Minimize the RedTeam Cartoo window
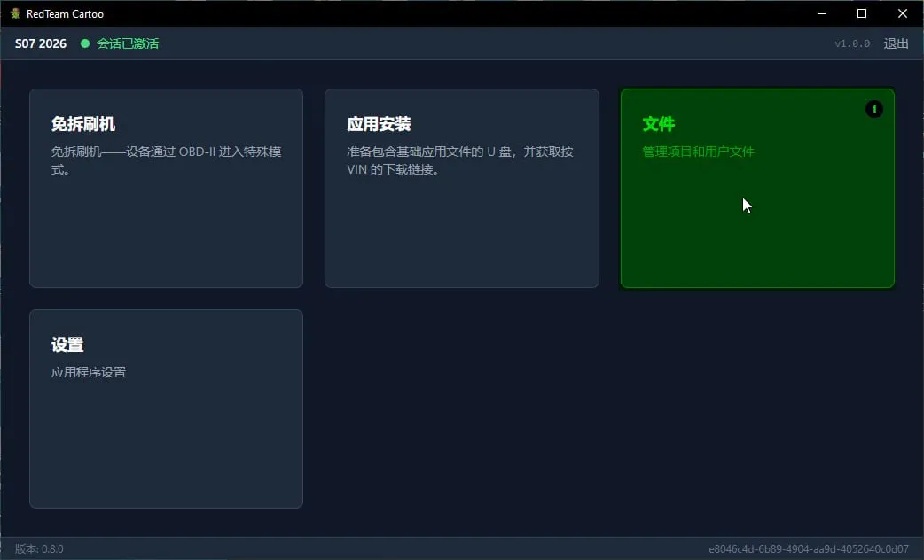The image size is (924, 560). point(821,13)
